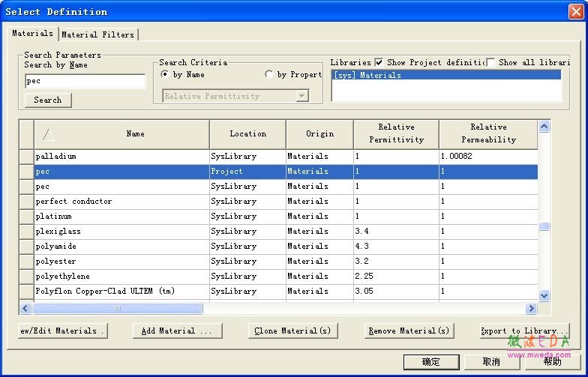The width and height of the screenshot is (588, 377).
Task: Click the 4.3 permittivity cell
Action: pyautogui.click(x=396, y=246)
